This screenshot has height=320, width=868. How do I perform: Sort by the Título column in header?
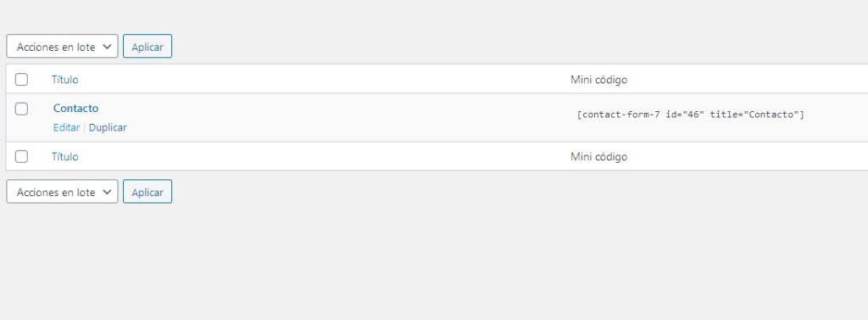(x=64, y=80)
